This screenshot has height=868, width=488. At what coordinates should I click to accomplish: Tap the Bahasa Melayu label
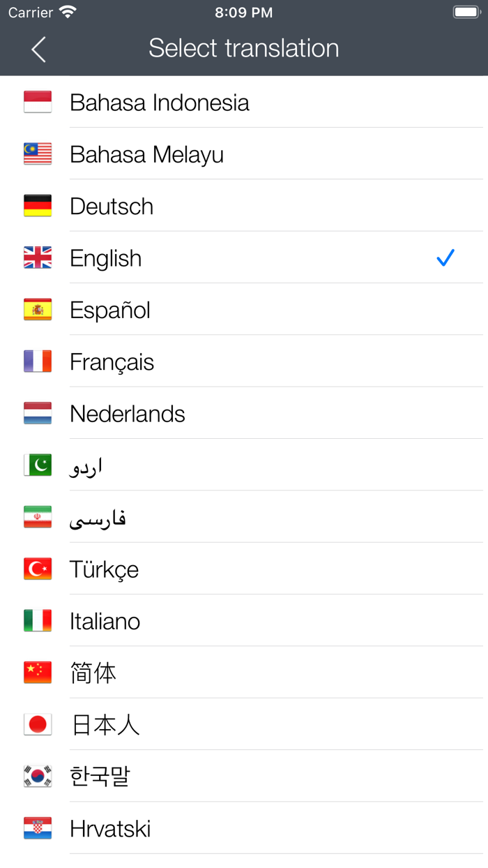click(147, 154)
